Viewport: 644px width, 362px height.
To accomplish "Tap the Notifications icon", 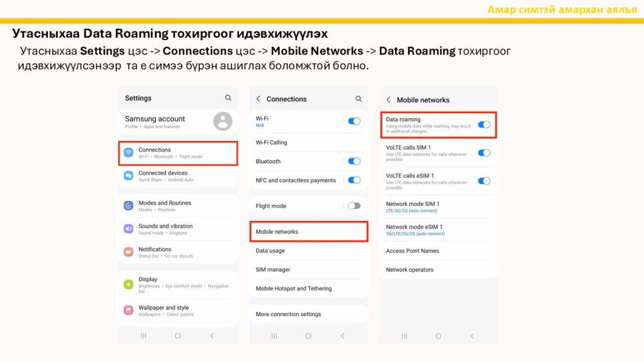I will coord(128,252).
